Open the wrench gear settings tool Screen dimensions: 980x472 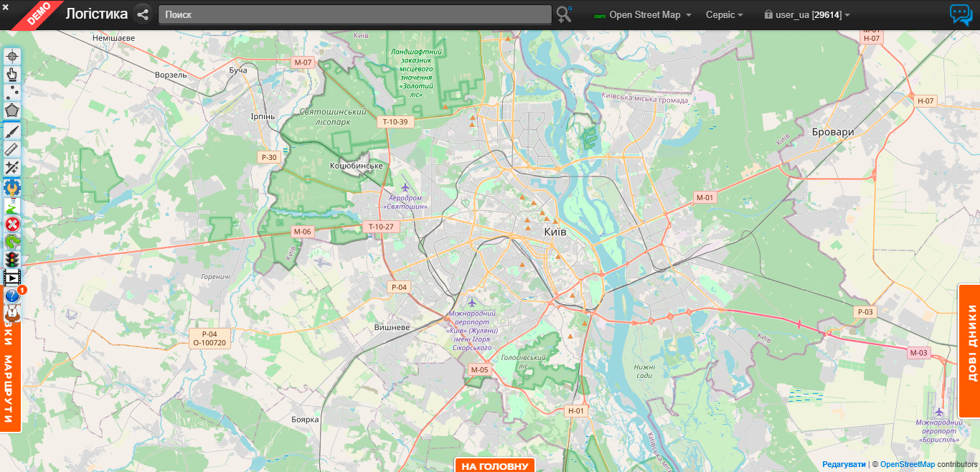(x=12, y=187)
